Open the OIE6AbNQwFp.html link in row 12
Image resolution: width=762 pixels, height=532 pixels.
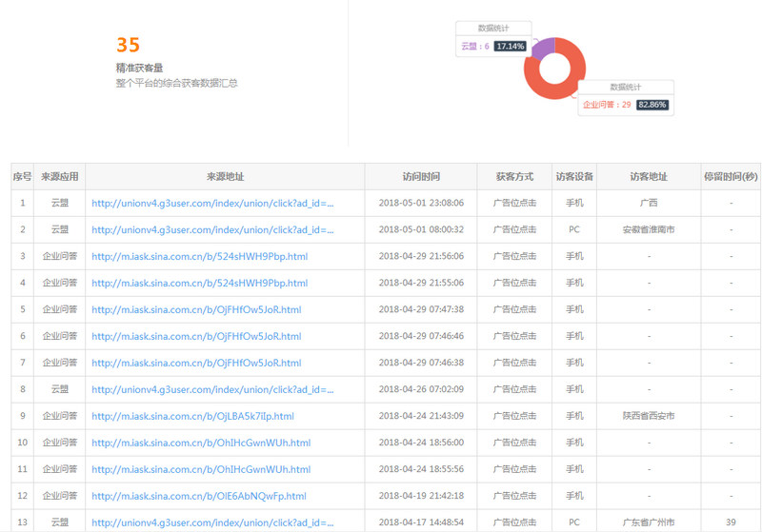199,496
